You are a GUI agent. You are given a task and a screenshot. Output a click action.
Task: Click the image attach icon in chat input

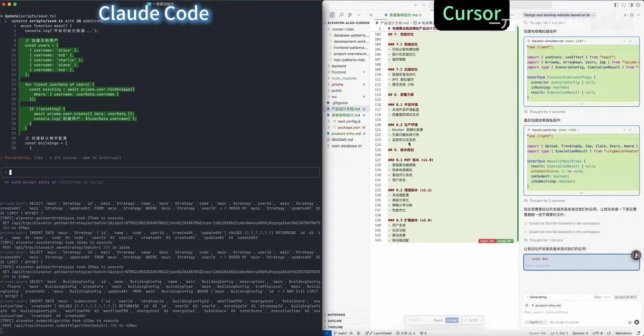630,322
